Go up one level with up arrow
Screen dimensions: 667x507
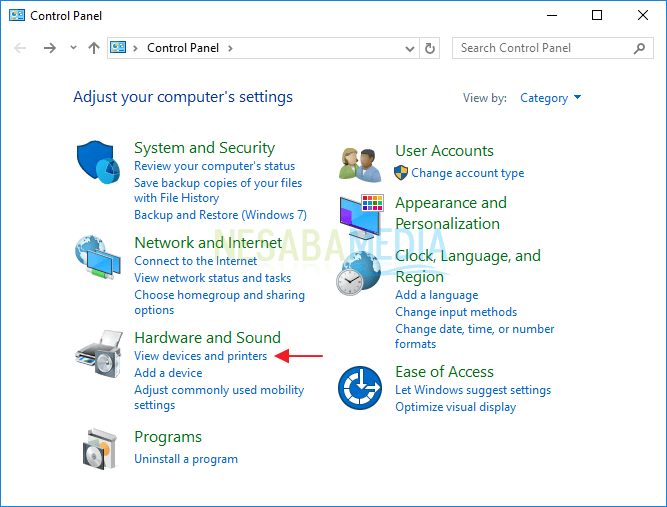point(94,48)
